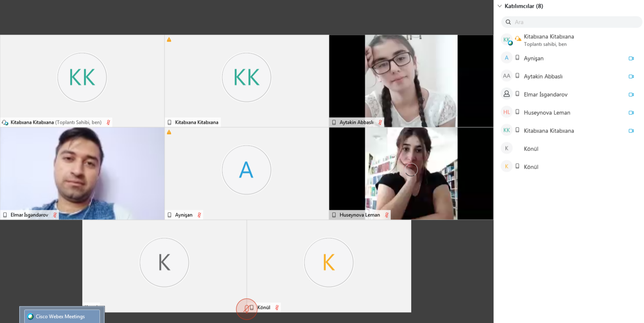Image resolution: width=644 pixels, height=323 pixels.
Task: Click the phone icon beside Elmar İsgəndərov in list
Action: 517,94
